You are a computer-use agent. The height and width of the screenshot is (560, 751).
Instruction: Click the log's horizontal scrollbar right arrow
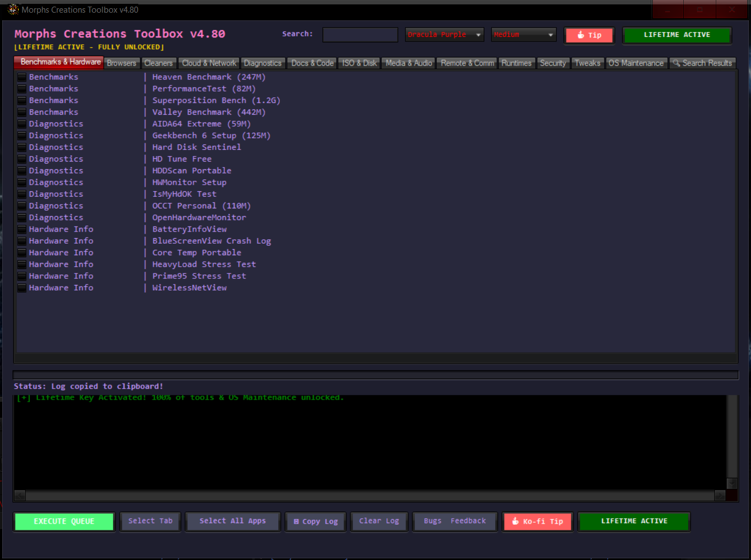click(720, 495)
